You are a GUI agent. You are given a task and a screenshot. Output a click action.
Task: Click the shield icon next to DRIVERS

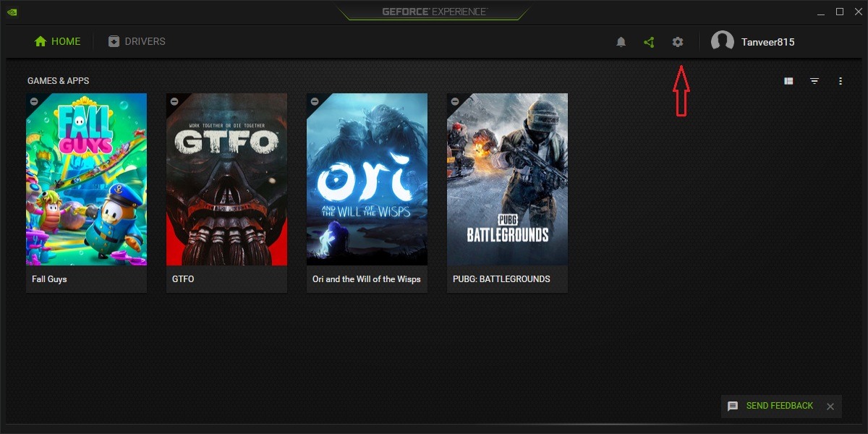(x=112, y=41)
